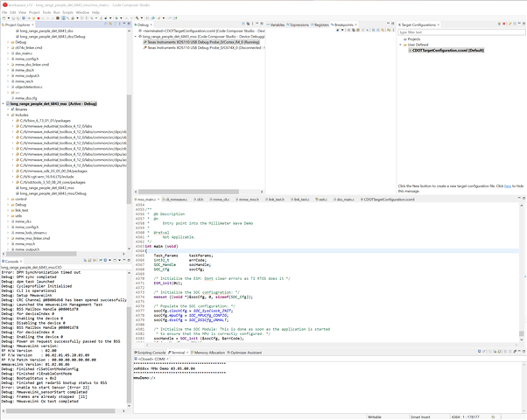
Task: Click the delete red X icon in Target Configurations
Action: coord(504,24)
